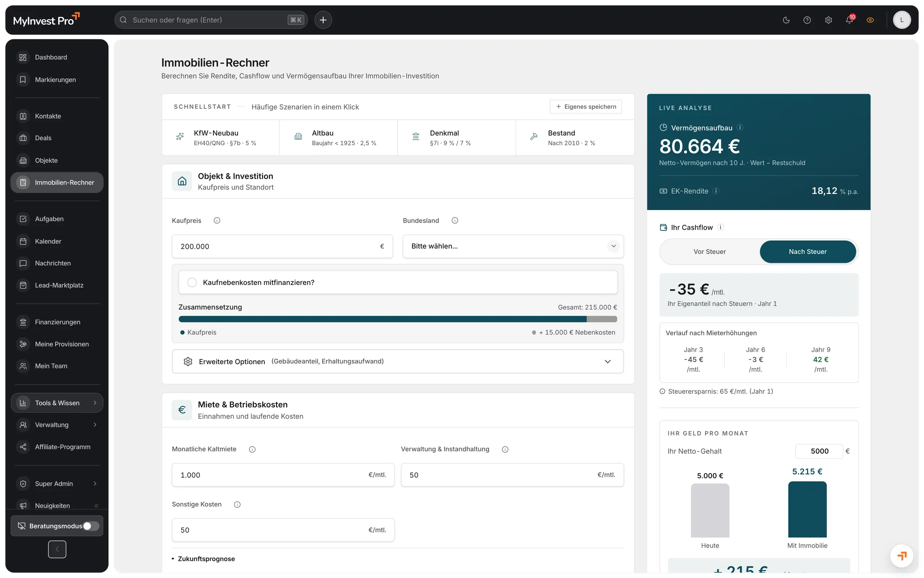Image resolution: width=924 pixels, height=578 pixels.
Task: Click the Lead-Marktplatz icon
Action: coord(23,285)
